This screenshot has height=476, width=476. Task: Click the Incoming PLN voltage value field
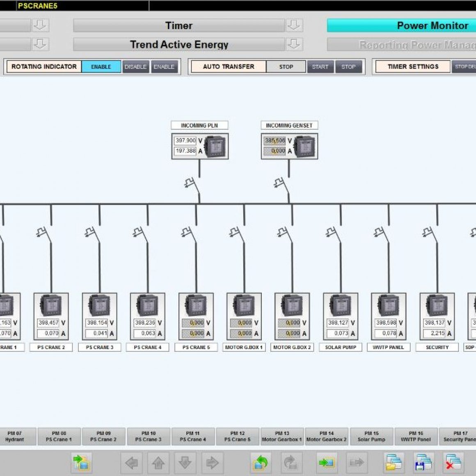pyautogui.click(x=185, y=140)
